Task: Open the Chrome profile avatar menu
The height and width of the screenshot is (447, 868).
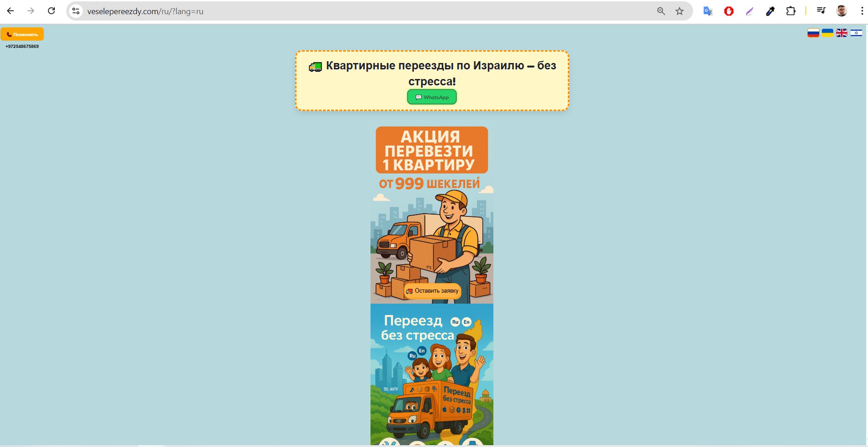Action: [842, 11]
